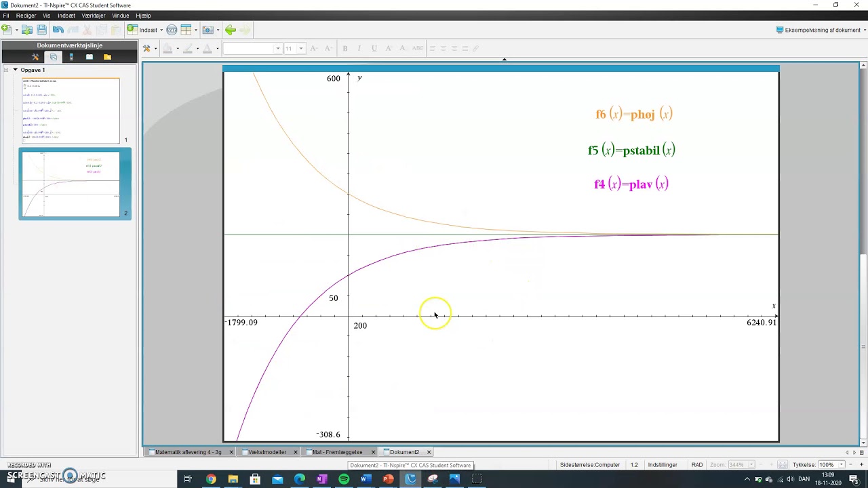Open the Fil menu
868x488 pixels.
(6, 16)
